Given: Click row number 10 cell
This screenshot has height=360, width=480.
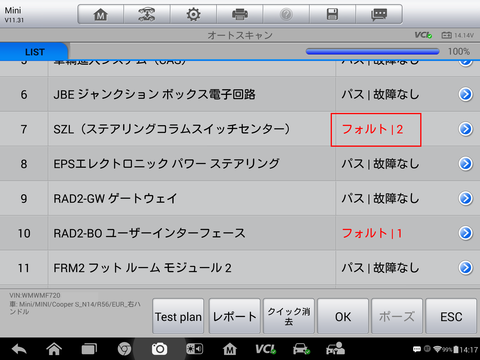Looking at the screenshot, I should pyautogui.click(x=24, y=233).
